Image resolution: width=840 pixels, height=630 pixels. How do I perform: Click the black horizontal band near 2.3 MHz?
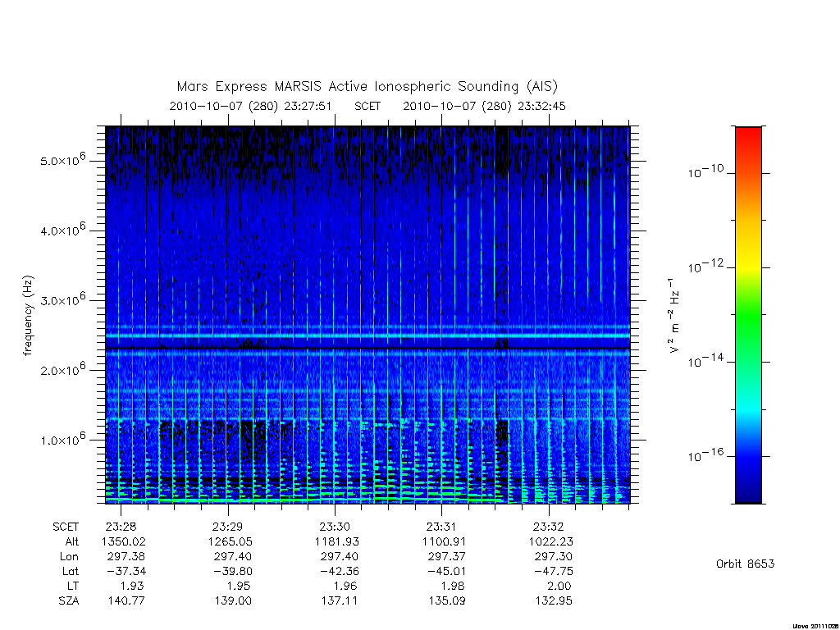[367, 349]
